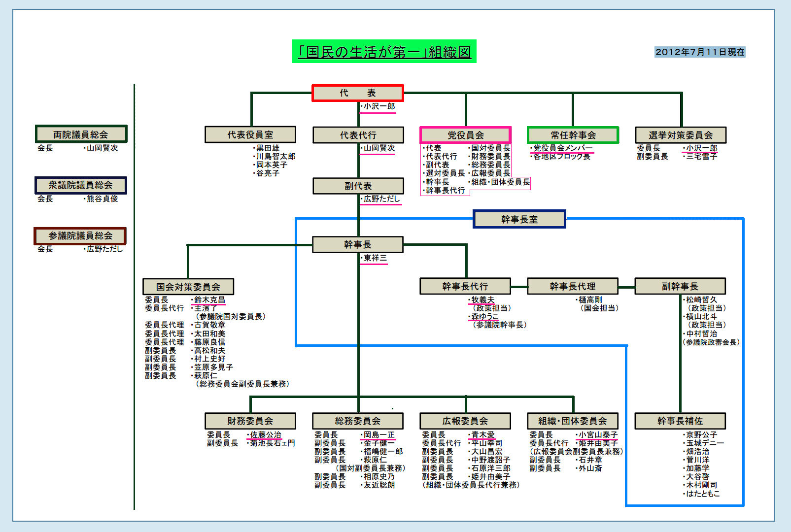This screenshot has width=791, height=532.
Task: Click the name 笠原多見子
Action: point(213,367)
